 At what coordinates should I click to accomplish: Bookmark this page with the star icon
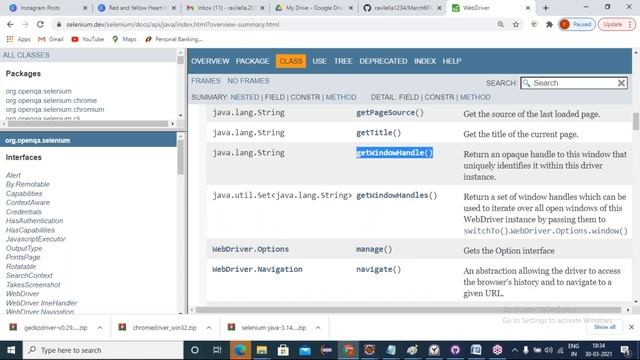pyautogui.click(x=516, y=24)
